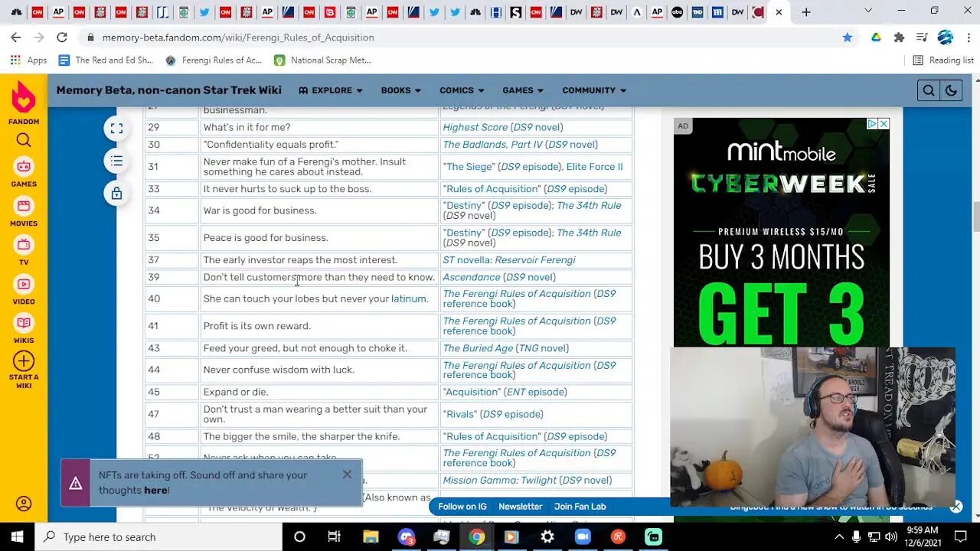
Task: Expand the EXPLORE menu
Action: 331,90
